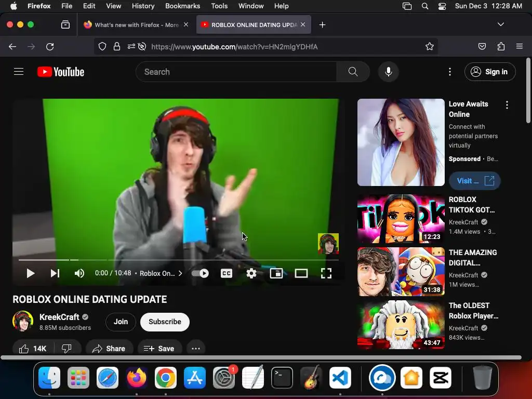The width and height of the screenshot is (532, 399).
Task: Open site permissions icon in address bar
Action: pyautogui.click(x=131, y=46)
